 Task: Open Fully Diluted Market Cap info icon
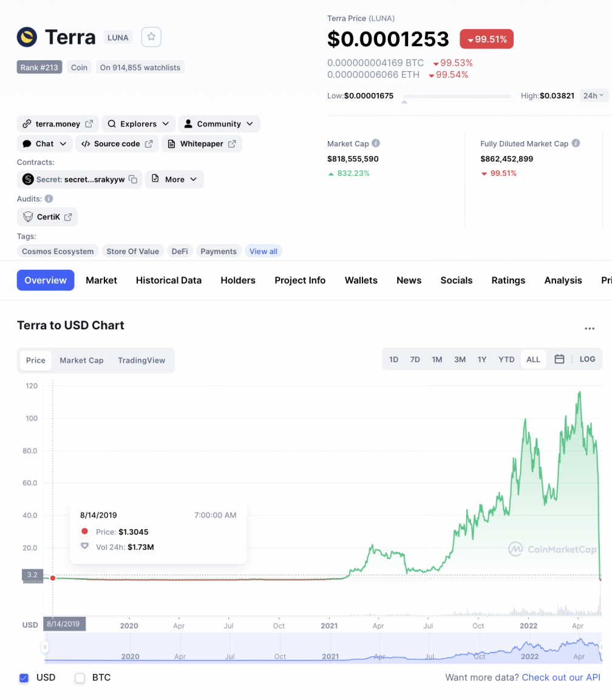(576, 143)
